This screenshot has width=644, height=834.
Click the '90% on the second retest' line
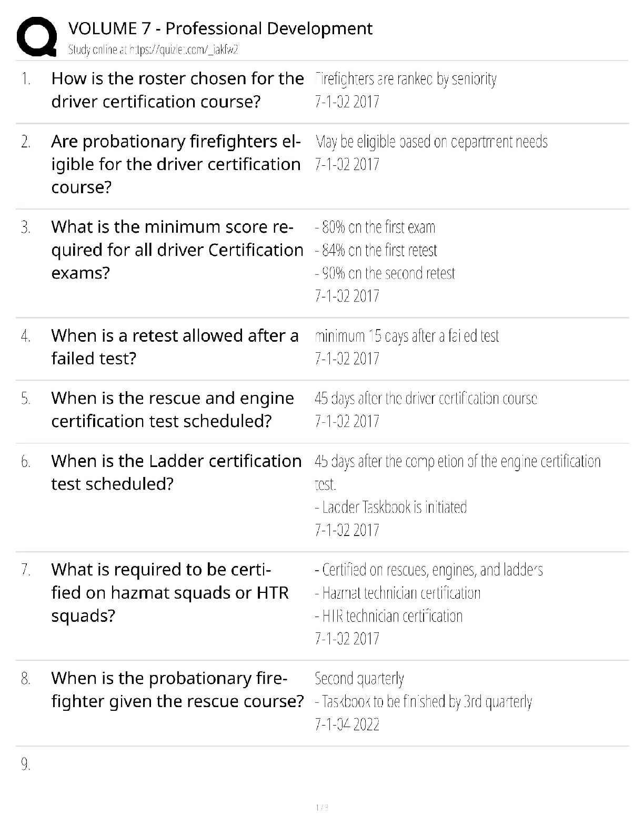385,273
